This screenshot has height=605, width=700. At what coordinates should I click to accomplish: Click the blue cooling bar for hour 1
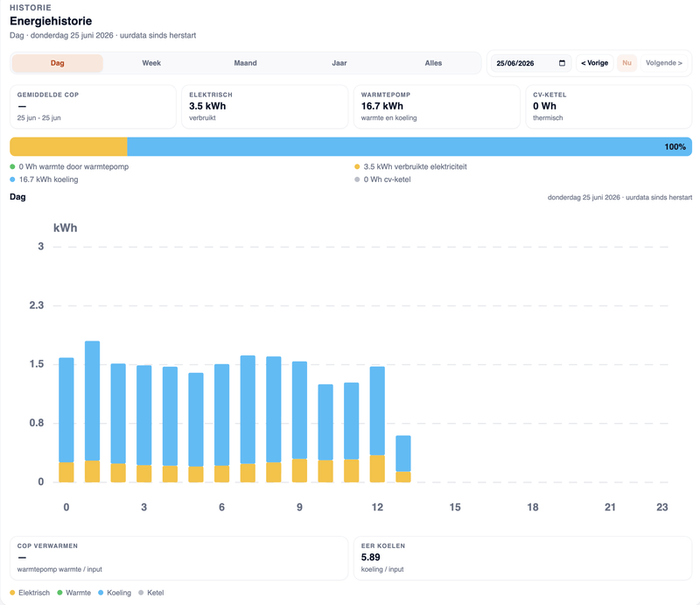[93, 401]
